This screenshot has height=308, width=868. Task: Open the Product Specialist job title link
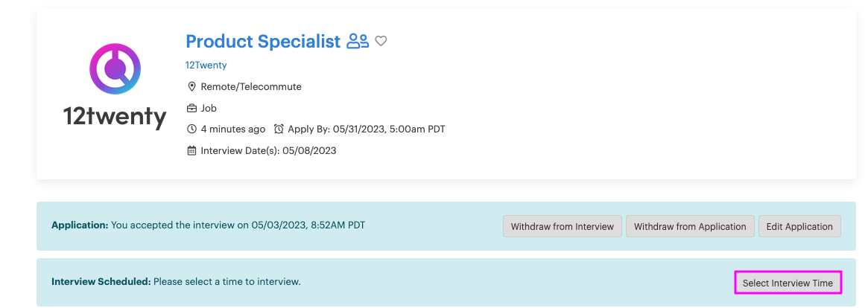tap(263, 42)
